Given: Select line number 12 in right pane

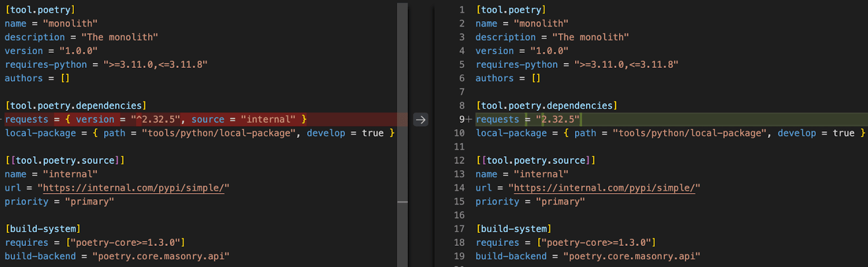Looking at the screenshot, I should [459, 161].
